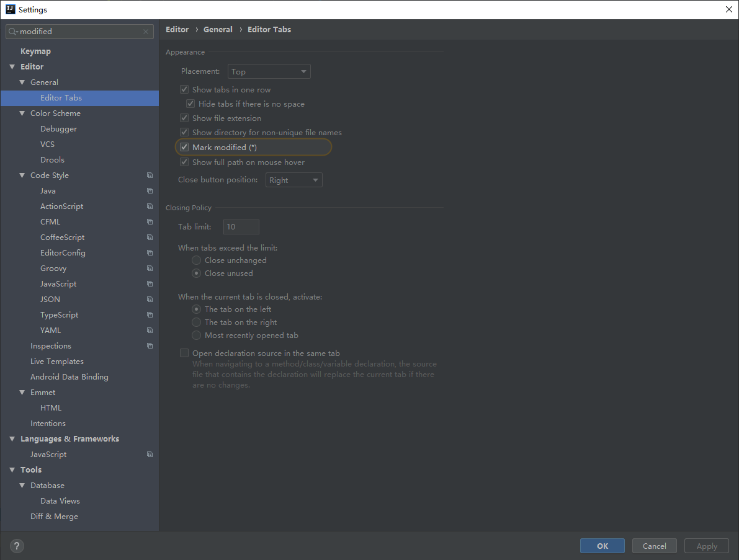Open Drools color scheme page
The image size is (739, 560).
[52, 159]
